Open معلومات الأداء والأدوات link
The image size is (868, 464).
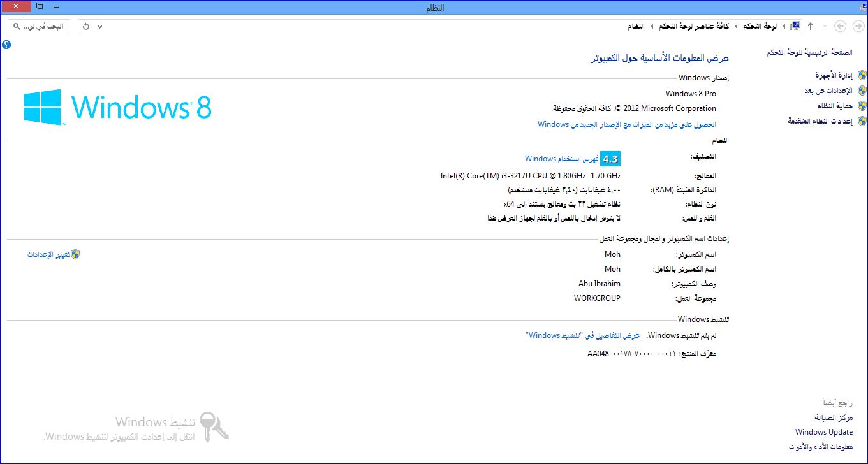coord(821,447)
